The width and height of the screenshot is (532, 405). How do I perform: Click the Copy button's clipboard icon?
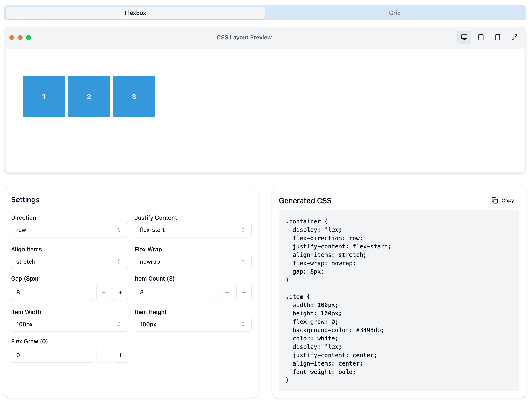coord(495,200)
